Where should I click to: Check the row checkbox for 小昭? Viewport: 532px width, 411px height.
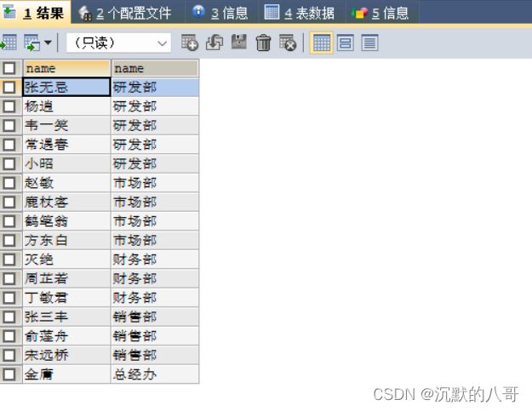pos(9,163)
